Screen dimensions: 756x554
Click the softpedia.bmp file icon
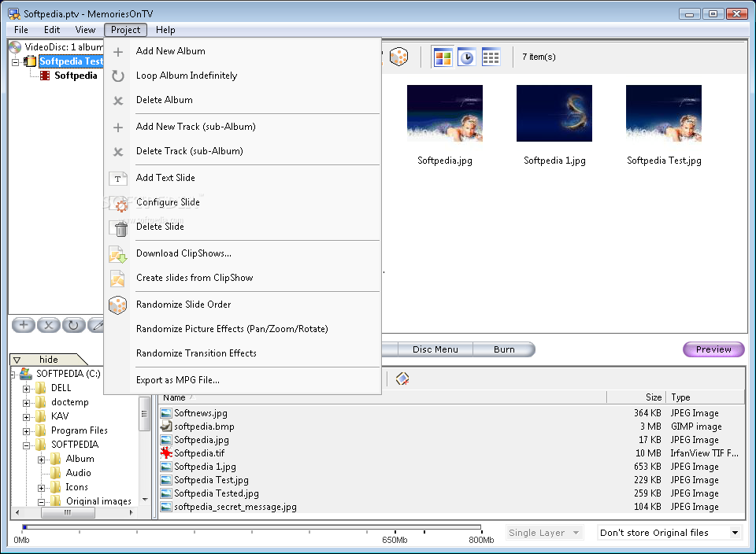coord(166,427)
